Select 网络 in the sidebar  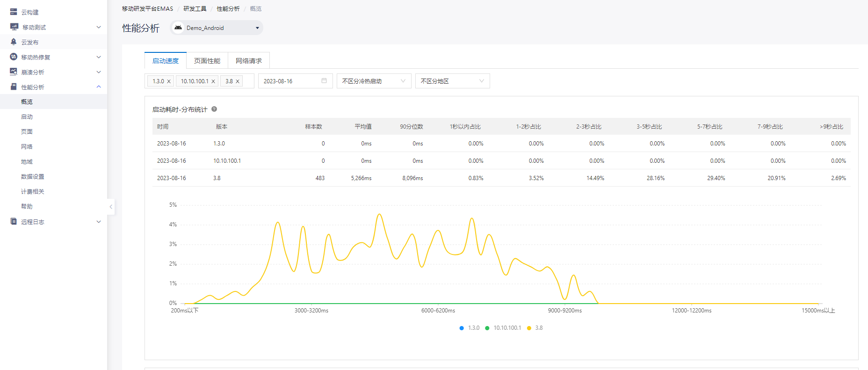(x=53, y=146)
